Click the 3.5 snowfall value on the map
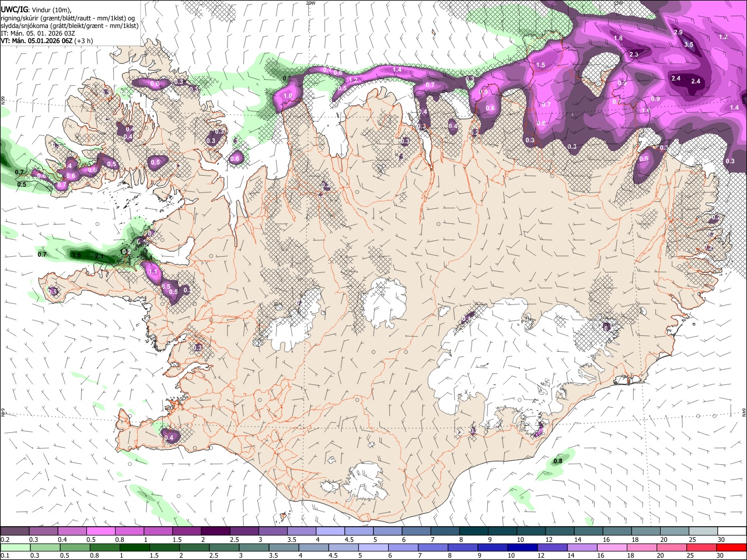The width and height of the screenshot is (747, 560). pos(689,44)
